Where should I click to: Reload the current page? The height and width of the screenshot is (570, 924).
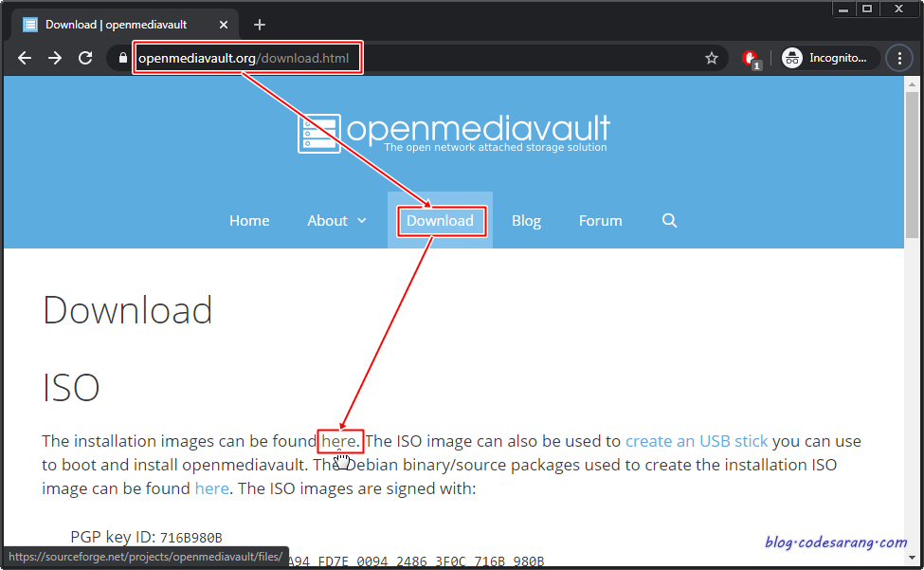85,58
